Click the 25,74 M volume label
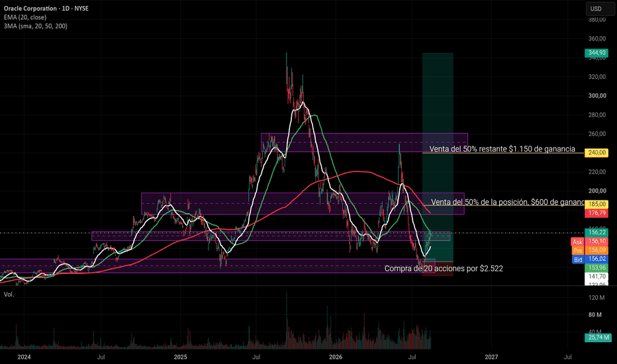Viewport: 617px width, 364px height. point(598,338)
